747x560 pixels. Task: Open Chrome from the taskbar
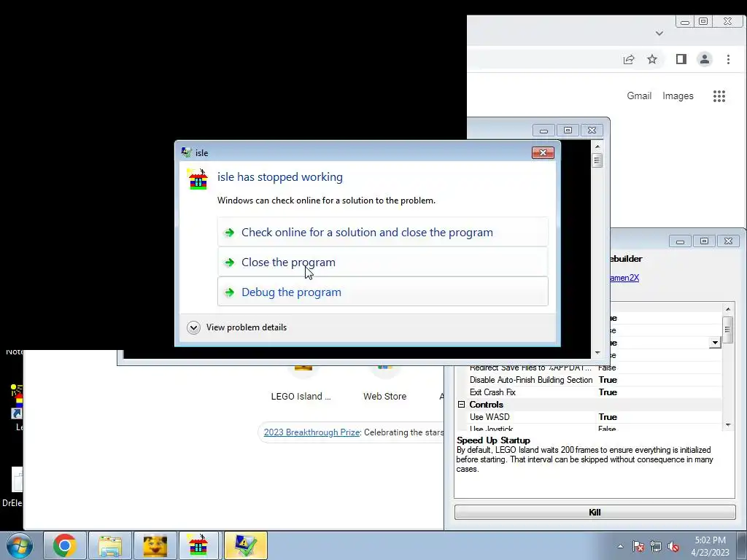[65, 545]
